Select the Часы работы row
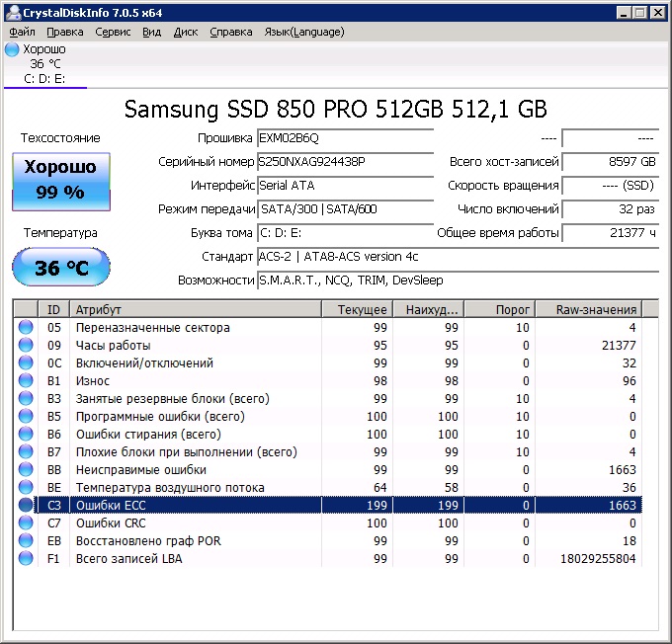Image resolution: width=672 pixels, height=644 pixels. click(x=328, y=345)
